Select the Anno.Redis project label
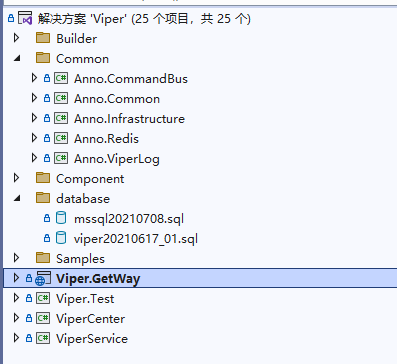Screen dimensions: 397x364 [106, 139]
